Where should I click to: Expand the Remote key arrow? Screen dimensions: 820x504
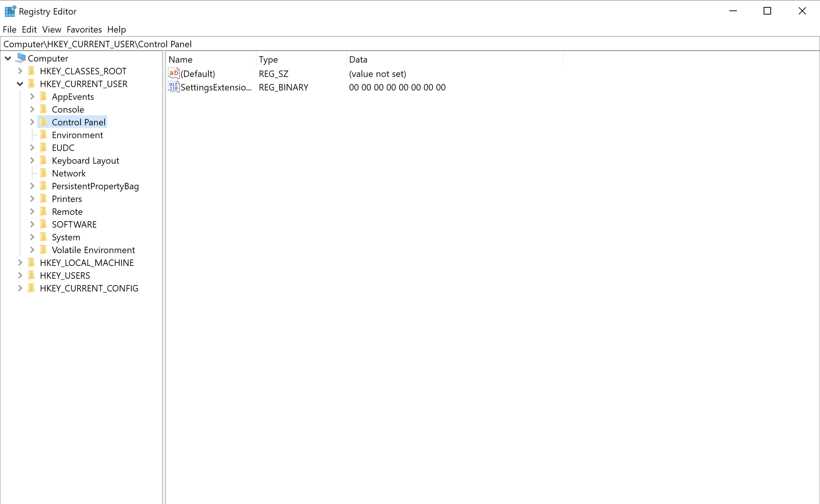click(32, 212)
